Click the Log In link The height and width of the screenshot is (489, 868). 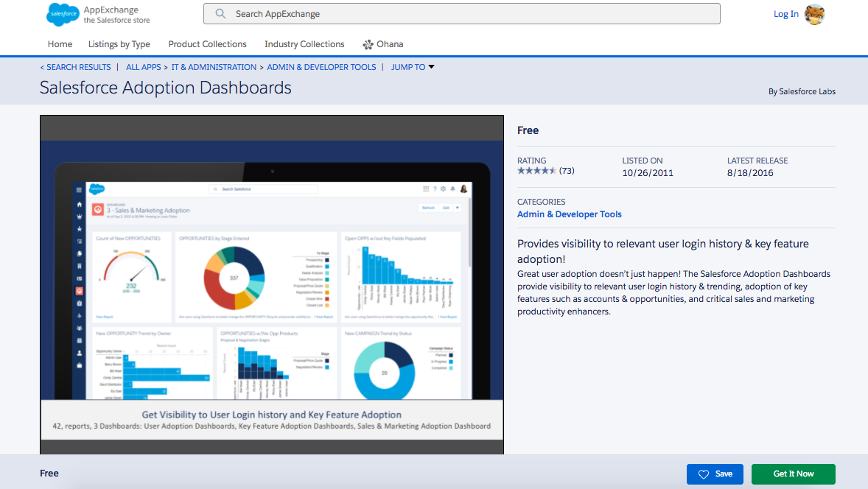(786, 15)
